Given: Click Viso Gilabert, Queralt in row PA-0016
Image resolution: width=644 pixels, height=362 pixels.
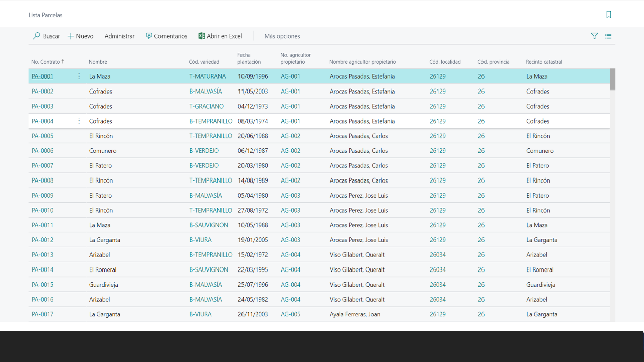Looking at the screenshot, I should pos(357,299).
